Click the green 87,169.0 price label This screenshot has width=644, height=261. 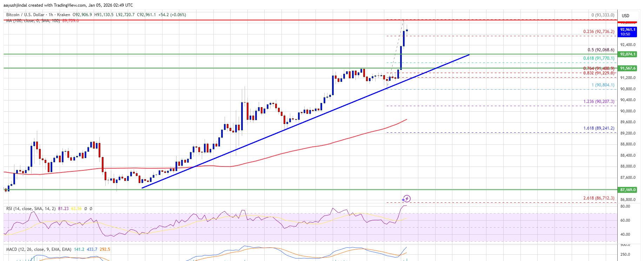coord(628,190)
